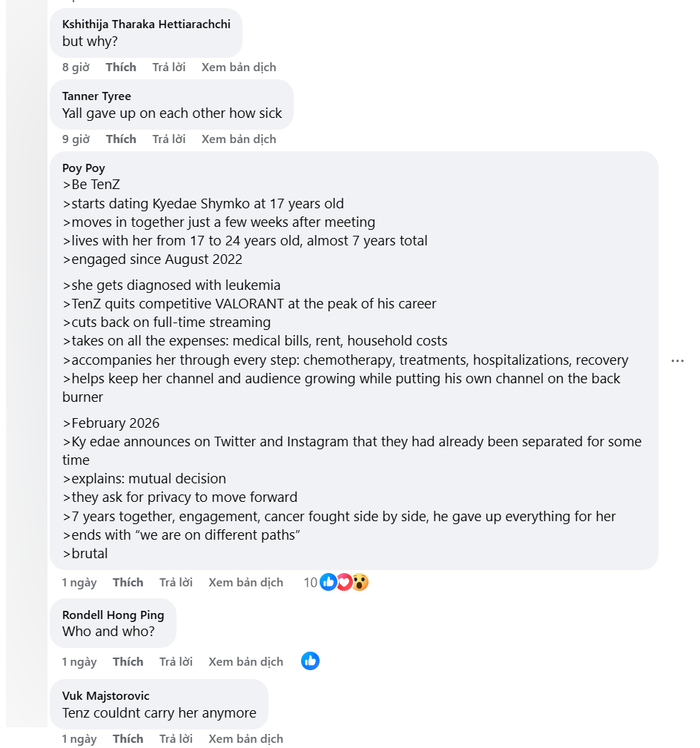Translate Tanner Tyree's comment via Xem bản dịch
The image size is (700, 748).
[239, 139]
